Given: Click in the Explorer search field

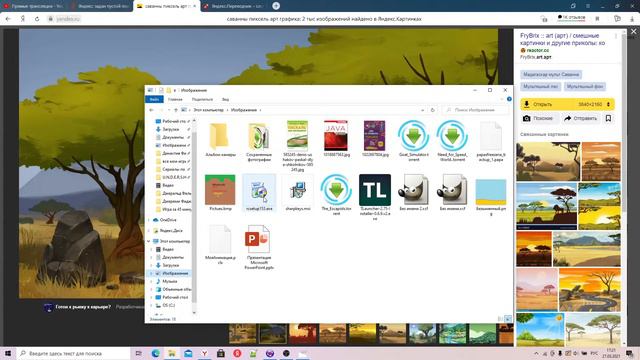Looking at the screenshot, I should click(476, 110).
